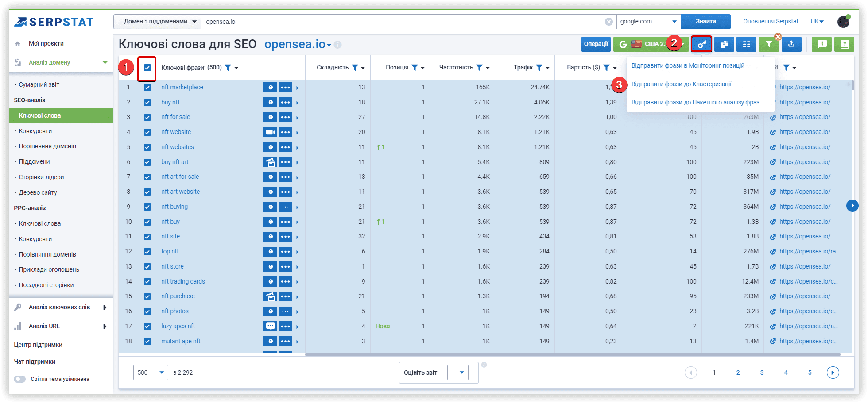Select Відправити фрази до Кластеризації
This screenshot has width=868, height=403.
pyautogui.click(x=681, y=84)
